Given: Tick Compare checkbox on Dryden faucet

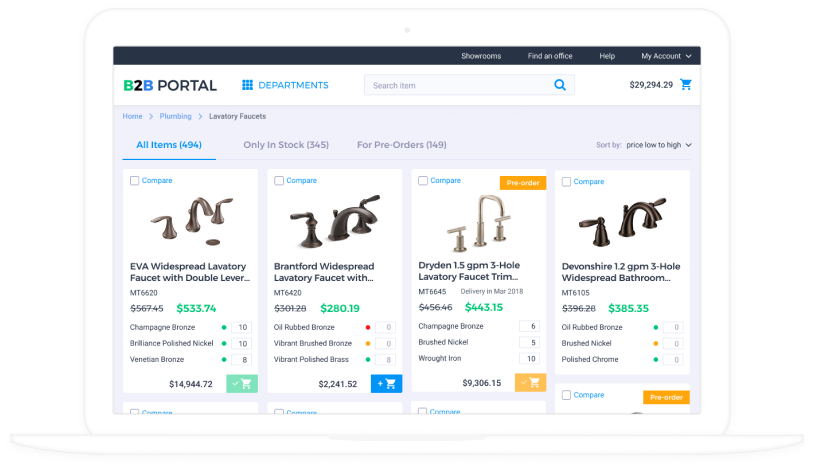Looking at the screenshot, I should pos(423,181).
